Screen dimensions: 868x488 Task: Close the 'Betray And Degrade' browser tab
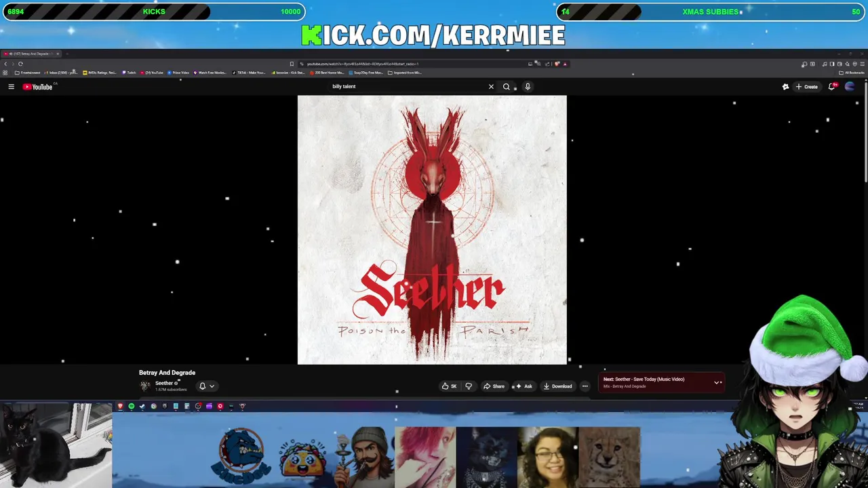pyautogui.click(x=58, y=54)
